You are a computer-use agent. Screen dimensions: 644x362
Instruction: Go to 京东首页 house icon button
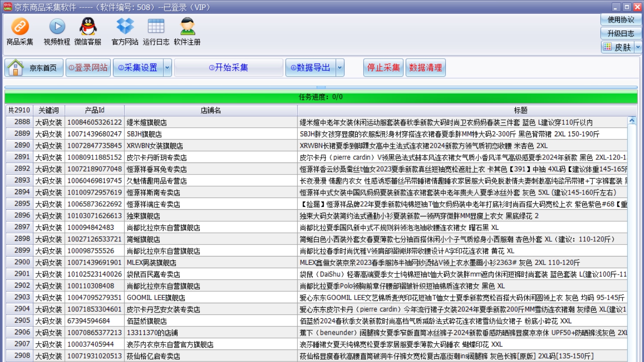(16, 68)
